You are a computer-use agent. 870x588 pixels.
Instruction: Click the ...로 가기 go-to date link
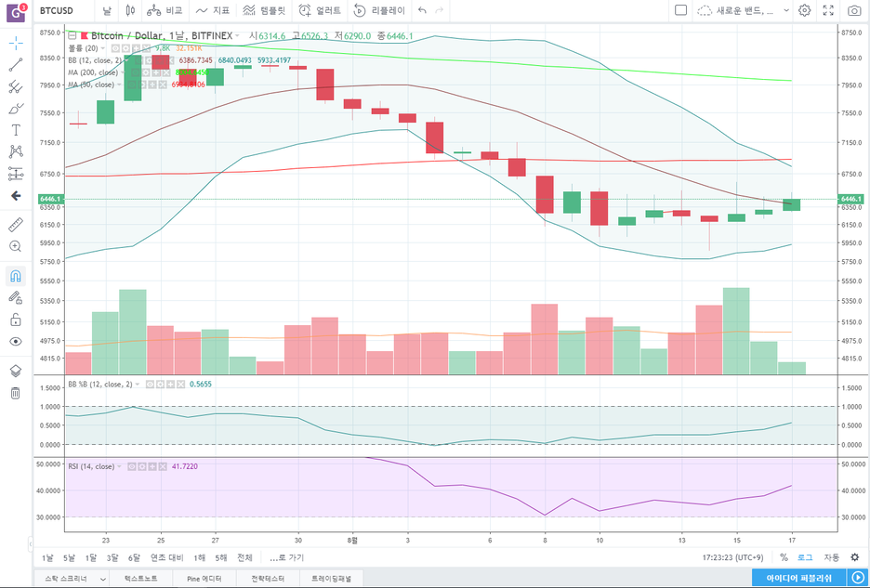coord(286,557)
